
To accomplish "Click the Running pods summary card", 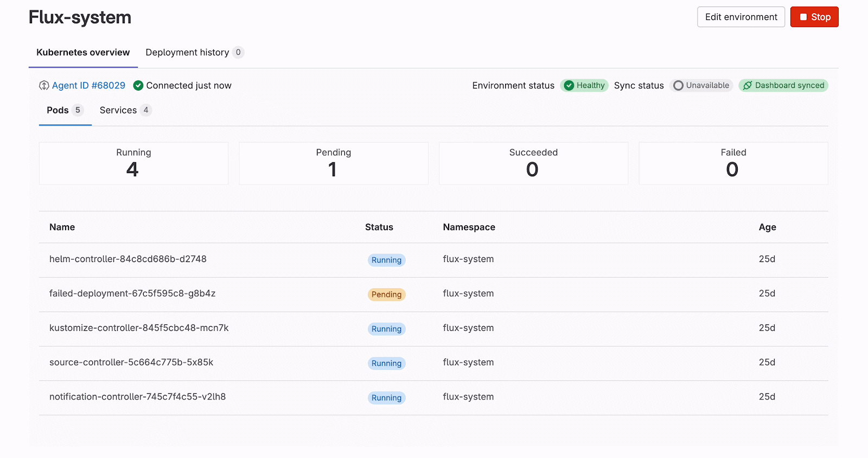I will coord(134,163).
